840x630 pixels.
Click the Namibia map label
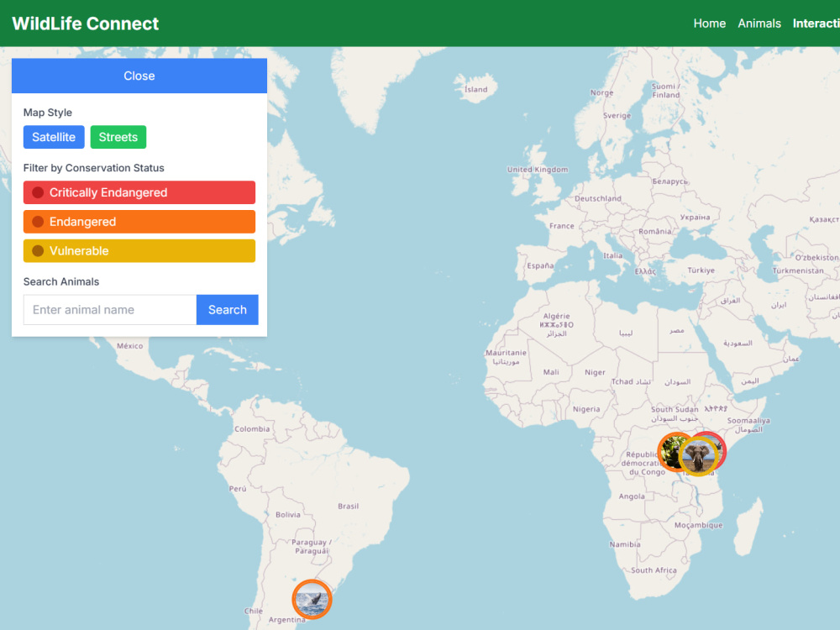point(625,543)
